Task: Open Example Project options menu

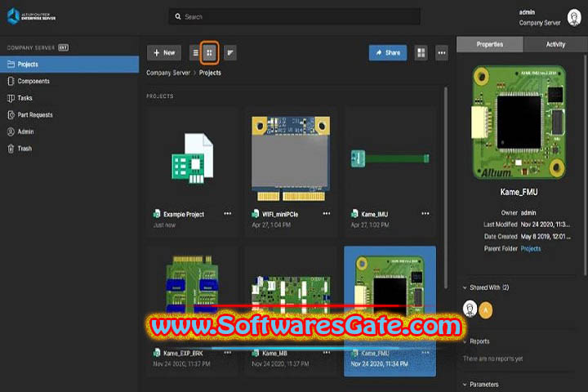Action: [x=227, y=214]
